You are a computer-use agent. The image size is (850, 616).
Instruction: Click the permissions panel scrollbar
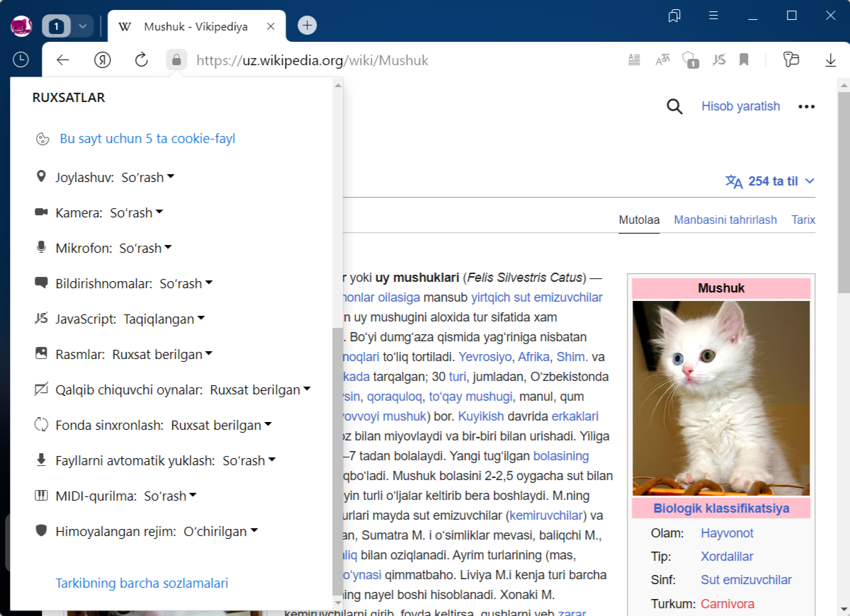click(x=337, y=460)
